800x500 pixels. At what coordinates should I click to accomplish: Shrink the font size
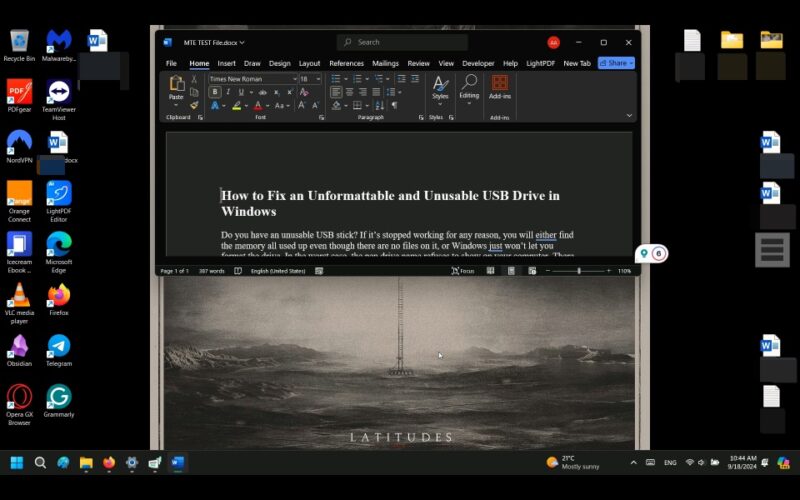coord(315,105)
